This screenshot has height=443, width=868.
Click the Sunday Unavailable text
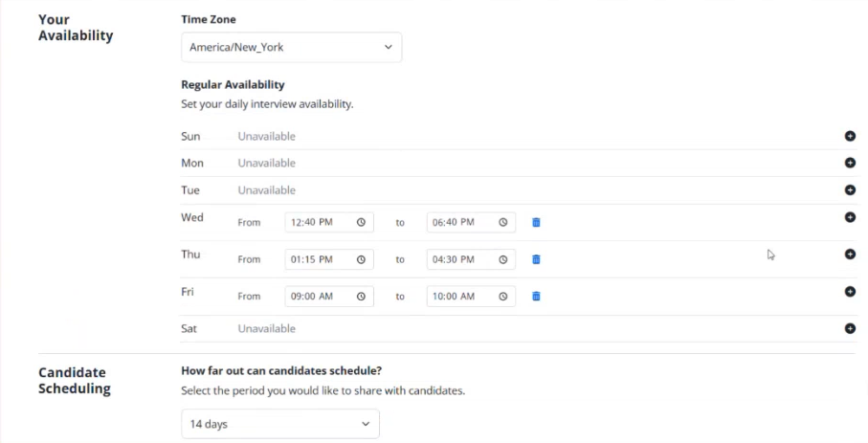point(266,136)
